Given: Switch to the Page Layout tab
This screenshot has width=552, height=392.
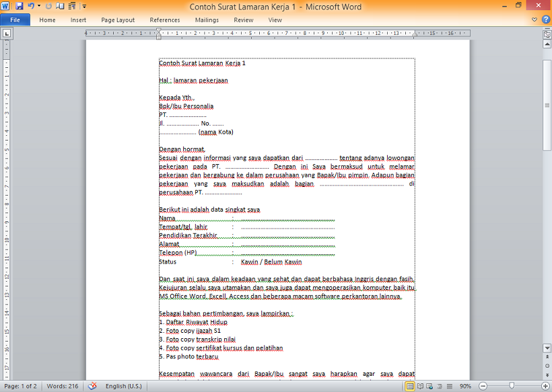Looking at the screenshot, I should 117,19.
